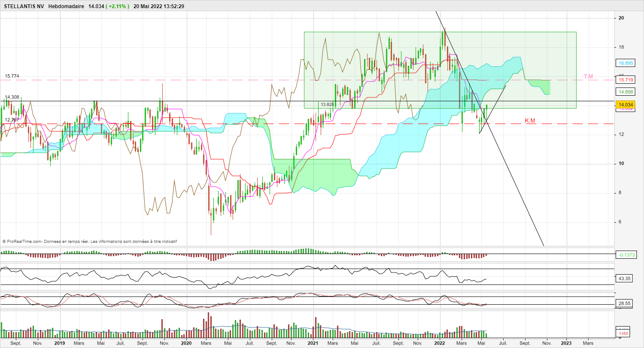Click the 14M volume value tag
This screenshot has height=348, width=644.
[x=623, y=333]
